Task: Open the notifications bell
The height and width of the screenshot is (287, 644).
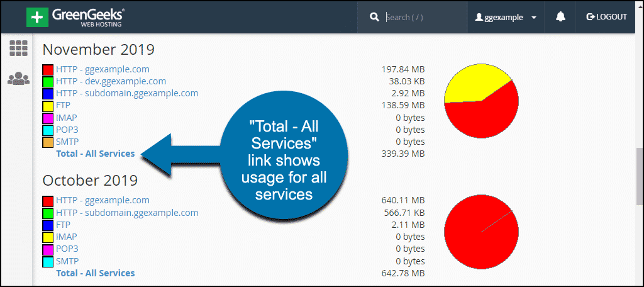Action: pyautogui.click(x=560, y=17)
